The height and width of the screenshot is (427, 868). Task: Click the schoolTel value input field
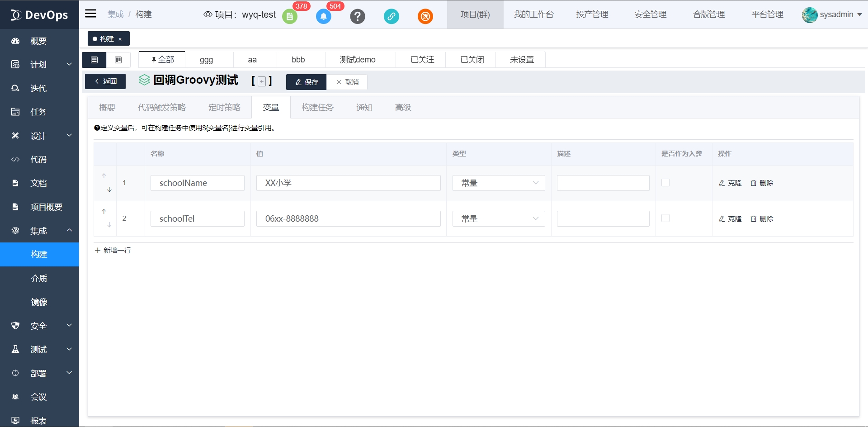[348, 218]
